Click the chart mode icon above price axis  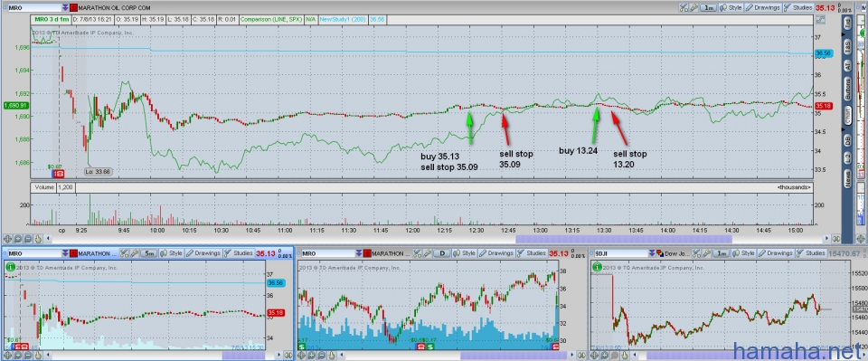(821, 20)
